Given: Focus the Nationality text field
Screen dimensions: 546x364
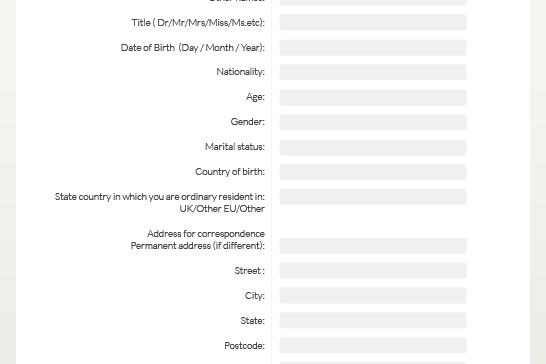Looking at the screenshot, I should coord(373,72).
